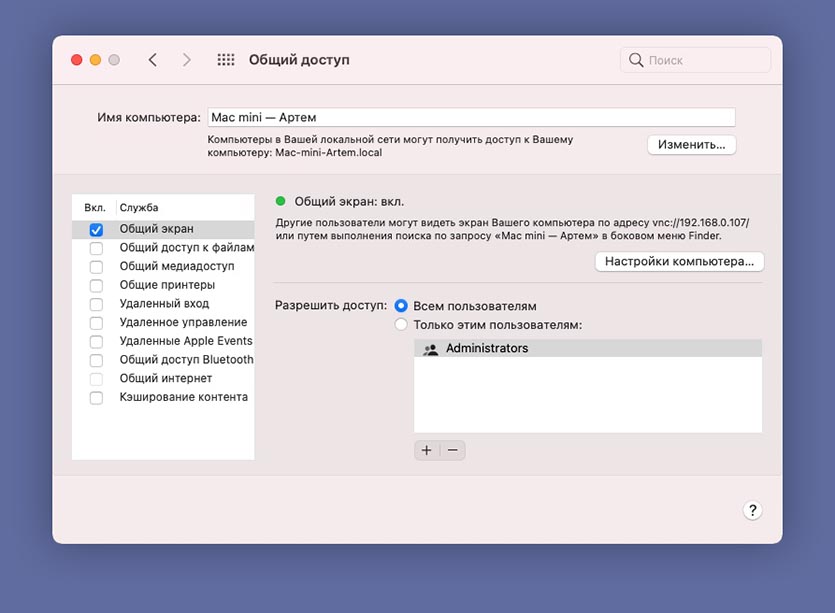
Task: Go forward with the right chevron
Action: (x=186, y=60)
